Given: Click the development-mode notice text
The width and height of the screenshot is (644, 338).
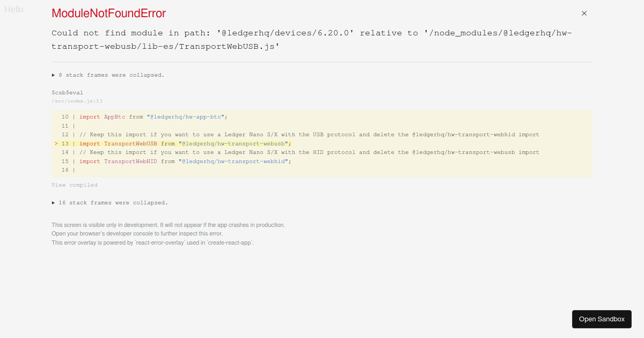Looking at the screenshot, I should [x=168, y=225].
